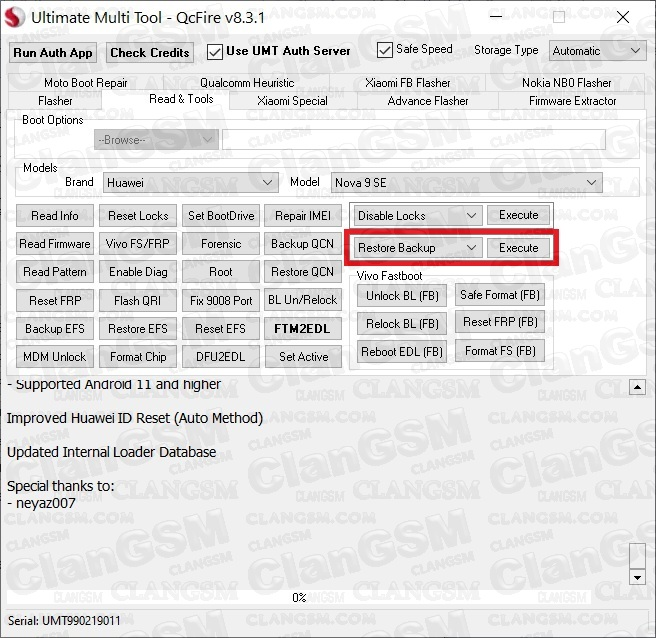Switch to Moto Boot Repair tab

point(86,83)
